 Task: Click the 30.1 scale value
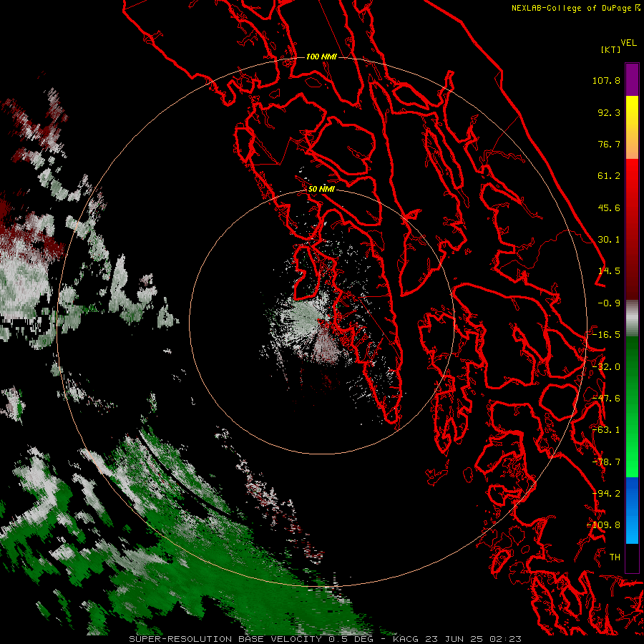click(609, 240)
